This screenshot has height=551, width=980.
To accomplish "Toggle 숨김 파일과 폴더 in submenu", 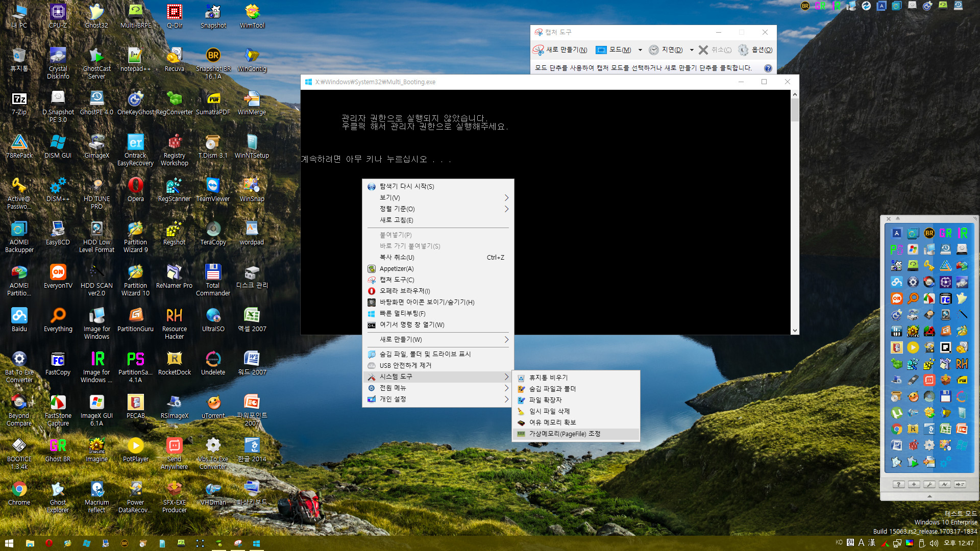I will (576, 389).
